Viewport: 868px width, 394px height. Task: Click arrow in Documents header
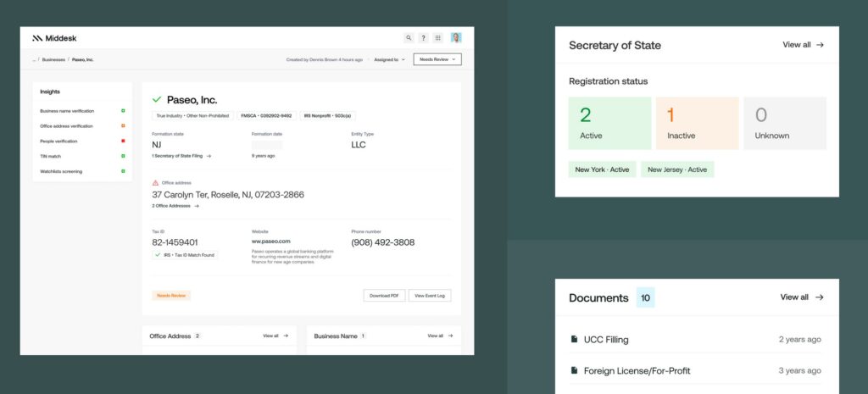coord(820,297)
